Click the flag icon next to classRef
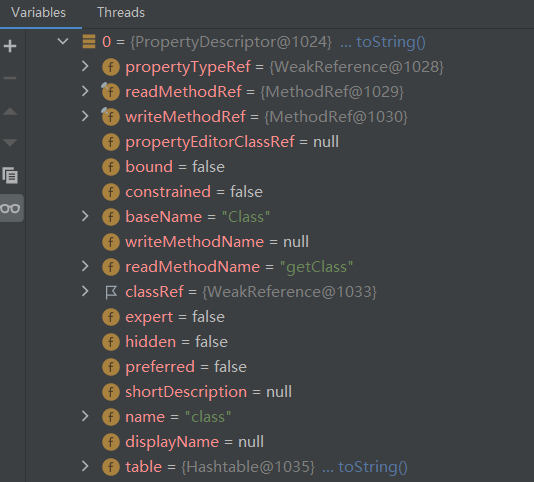This screenshot has height=482, width=534. [111, 292]
